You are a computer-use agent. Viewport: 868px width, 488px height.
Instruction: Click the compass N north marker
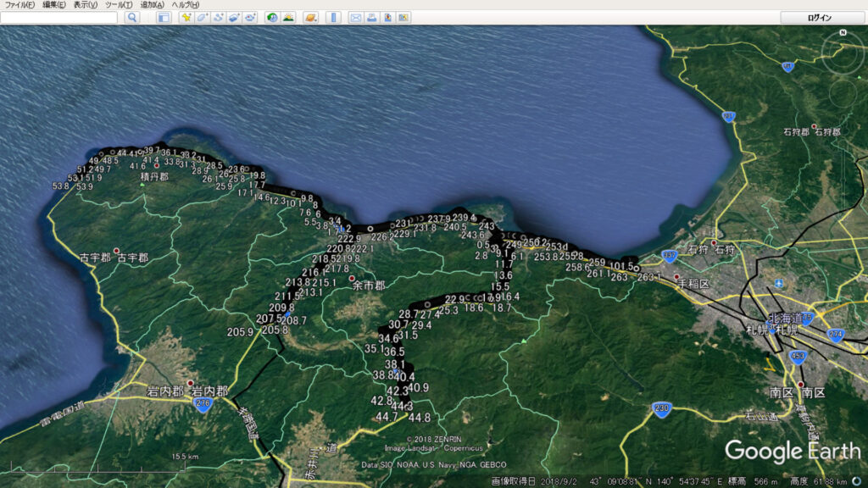pos(843,32)
